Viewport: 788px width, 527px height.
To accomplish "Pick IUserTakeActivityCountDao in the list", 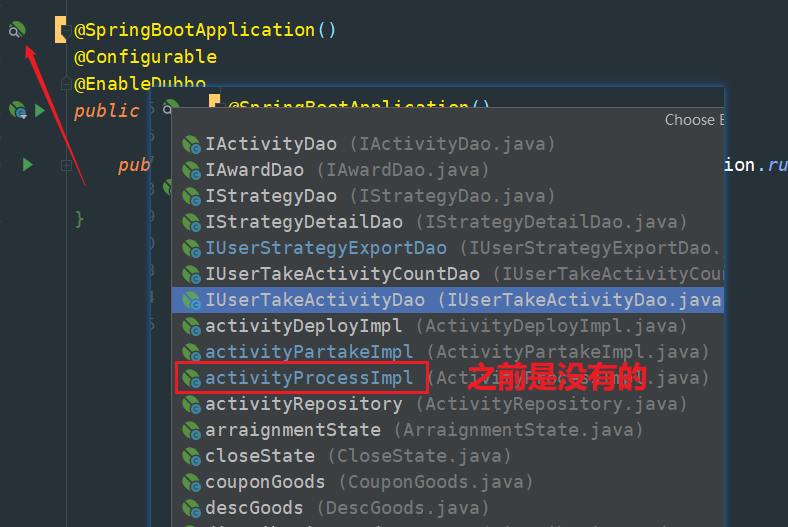I will 447,274.
